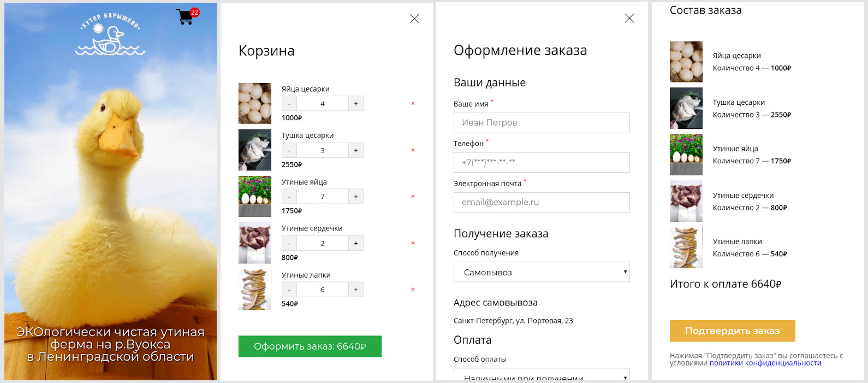Click Утиные лапки thumbnail in Состав заказа
This screenshot has width=868, height=383.
coord(686,248)
